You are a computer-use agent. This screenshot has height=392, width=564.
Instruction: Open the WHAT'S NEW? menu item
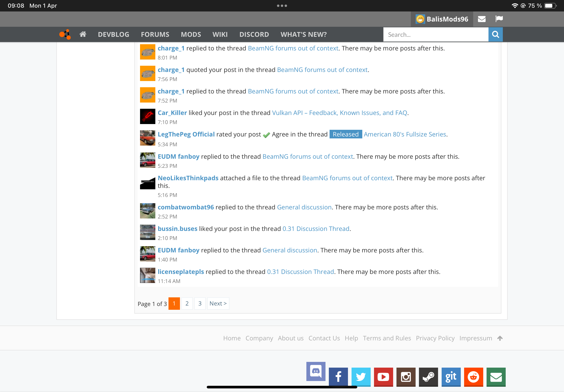point(304,34)
